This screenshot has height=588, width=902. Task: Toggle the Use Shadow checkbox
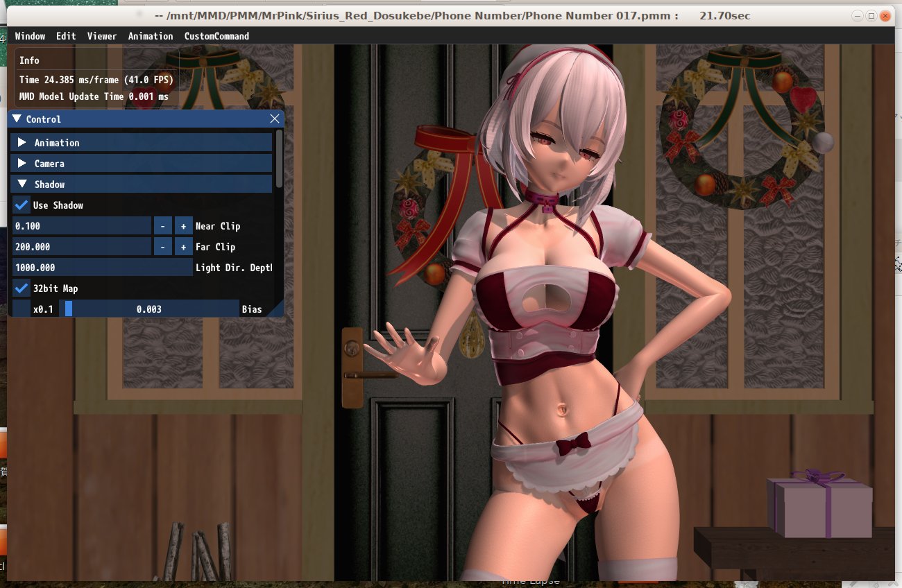point(22,205)
